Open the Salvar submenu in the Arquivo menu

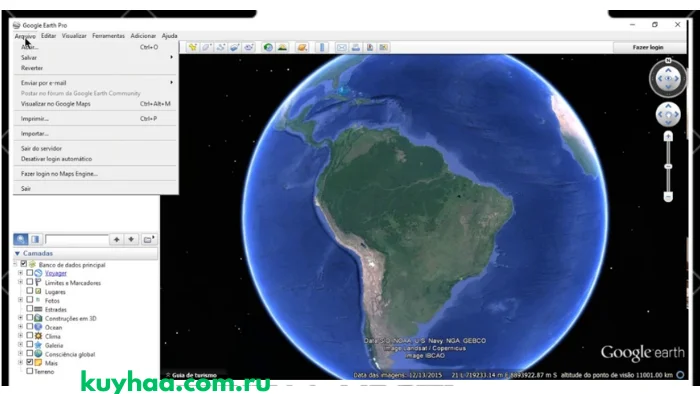click(x=96, y=58)
